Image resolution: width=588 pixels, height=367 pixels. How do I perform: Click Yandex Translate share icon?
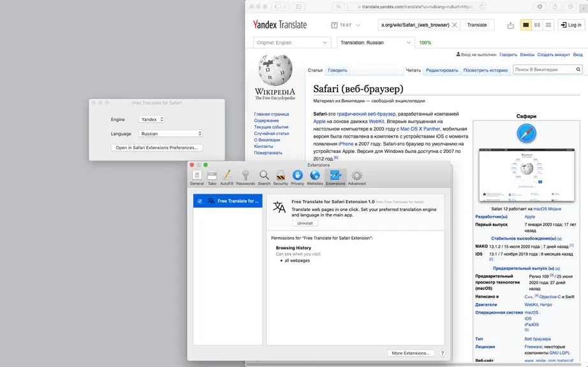[510, 25]
